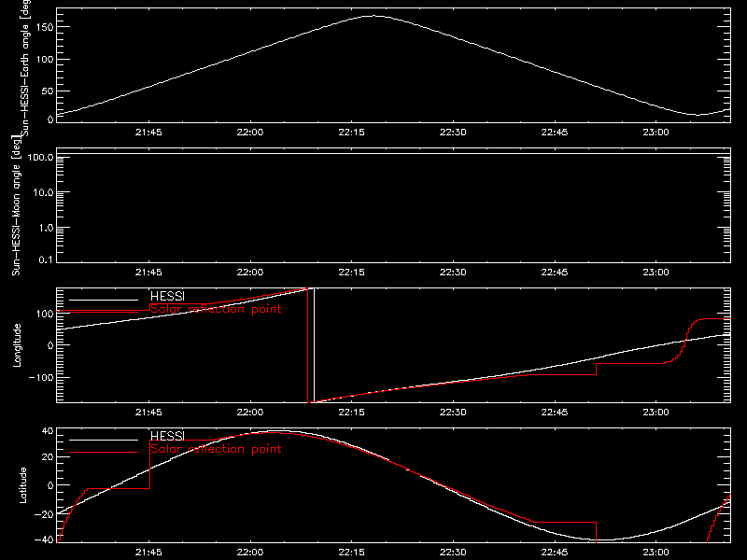Viewport: 747px width, 560px height.
Task: Click 22:00 time label under Earth angle plot
Action: click(250, 133)
